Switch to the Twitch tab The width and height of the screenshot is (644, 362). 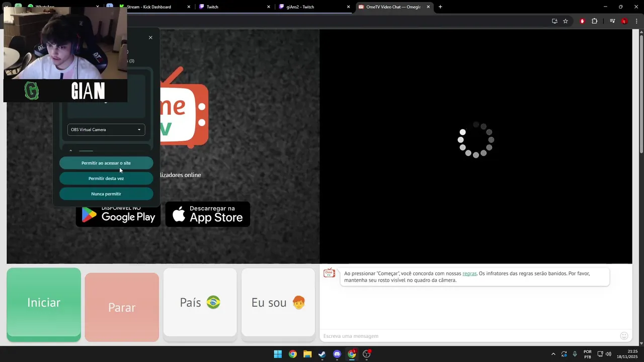tap(234, 7)
